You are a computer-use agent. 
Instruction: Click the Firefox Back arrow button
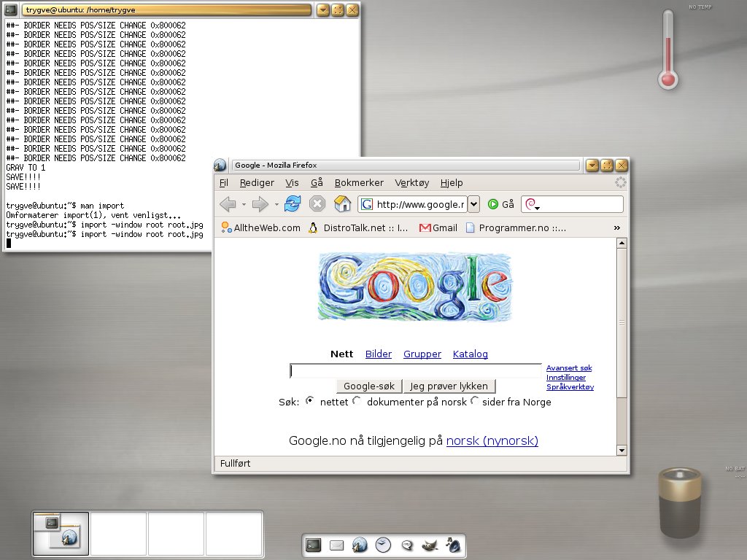point(228,204)
